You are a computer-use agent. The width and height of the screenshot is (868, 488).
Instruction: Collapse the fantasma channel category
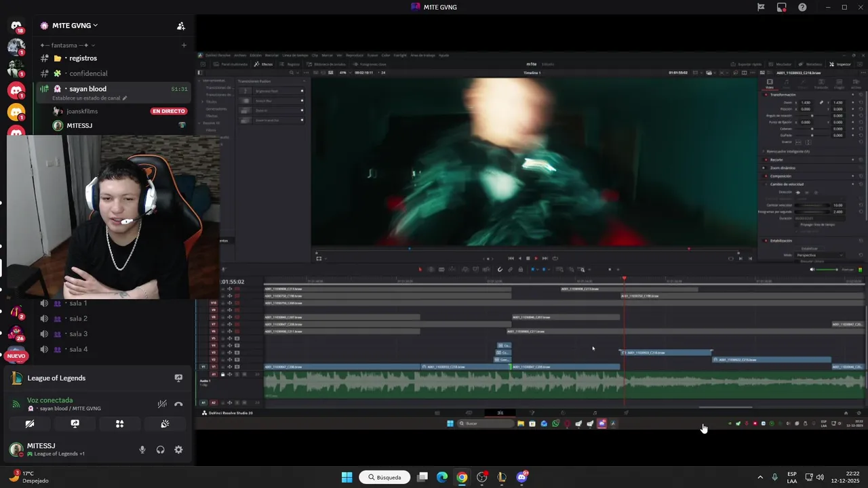tap(68, 45)
